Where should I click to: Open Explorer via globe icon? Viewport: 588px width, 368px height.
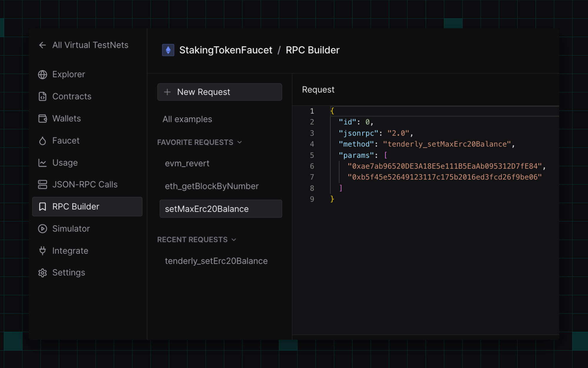(x=43, y=74)
